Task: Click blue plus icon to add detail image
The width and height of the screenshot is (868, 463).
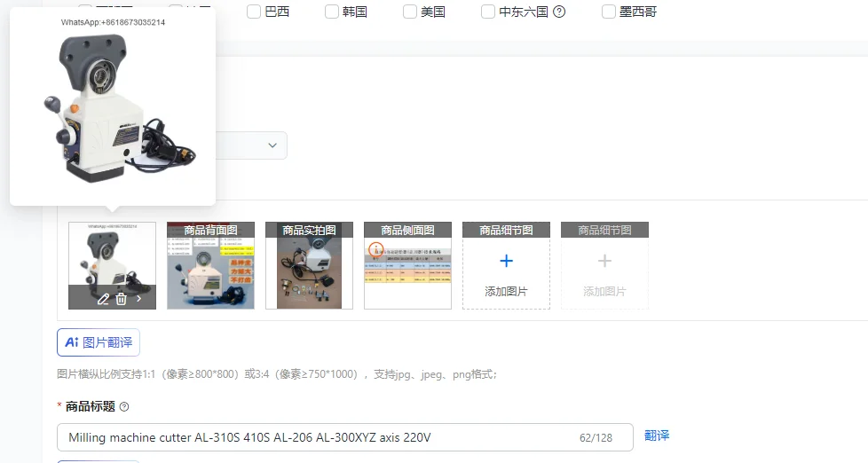Action: 506,261
